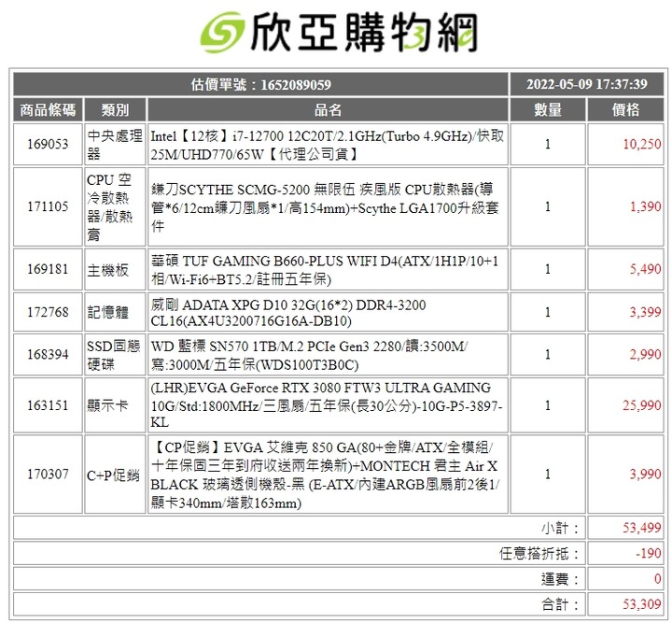This screenshot has width=672, height=623.
Task: Click the 中央處理器 category cell
Action: pos(115,145)
